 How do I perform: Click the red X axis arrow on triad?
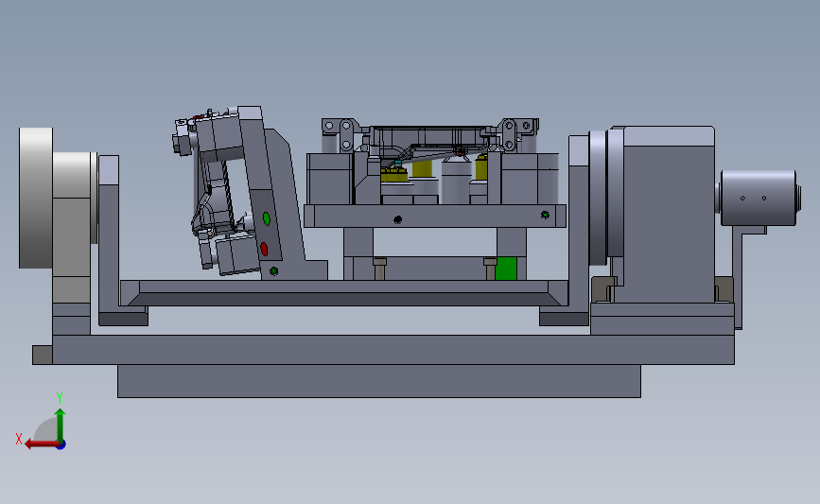click(42, 443)
